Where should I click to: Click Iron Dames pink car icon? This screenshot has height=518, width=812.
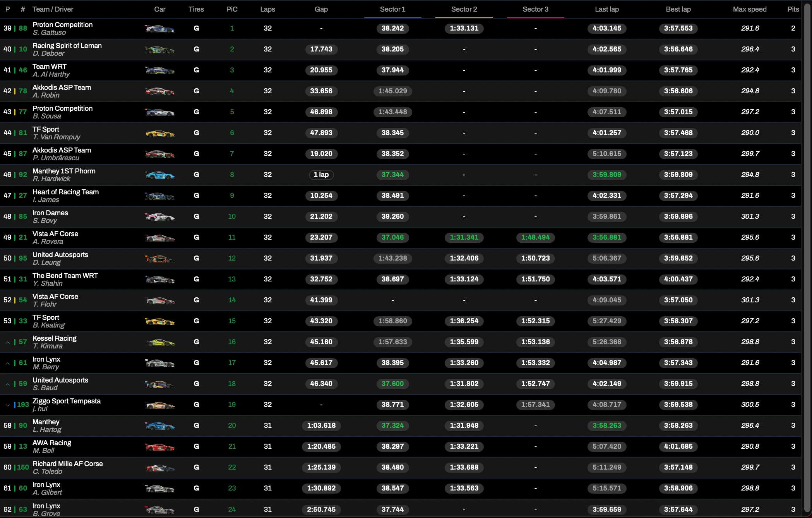(159, 216)
